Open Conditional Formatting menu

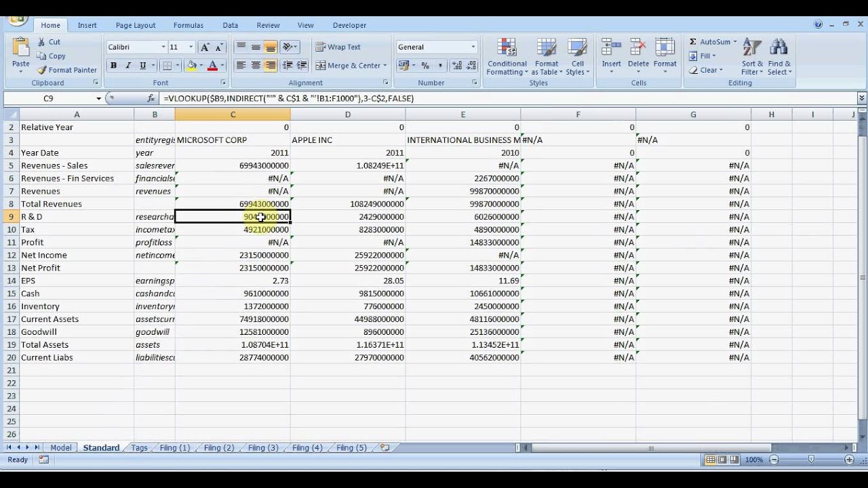507,57
